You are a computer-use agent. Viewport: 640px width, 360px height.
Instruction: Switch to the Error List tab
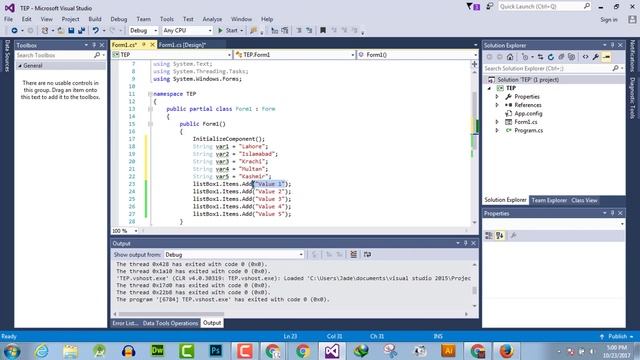click(125, 323)
